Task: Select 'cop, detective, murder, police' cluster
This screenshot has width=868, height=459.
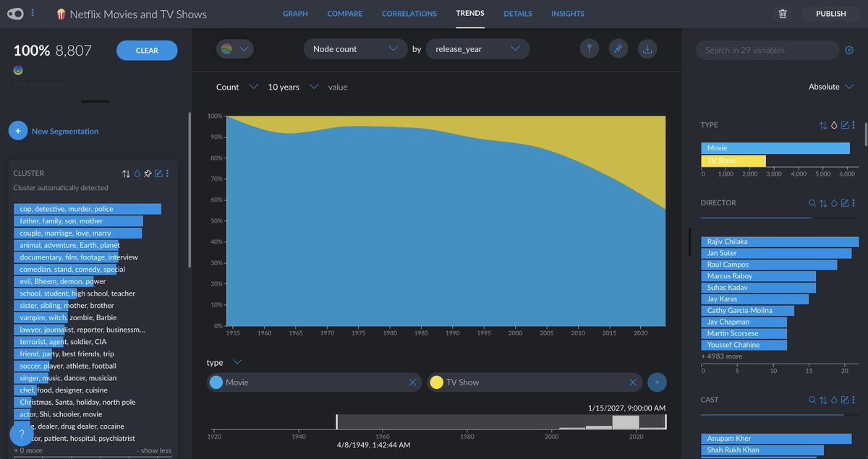Action: point(88,209)
